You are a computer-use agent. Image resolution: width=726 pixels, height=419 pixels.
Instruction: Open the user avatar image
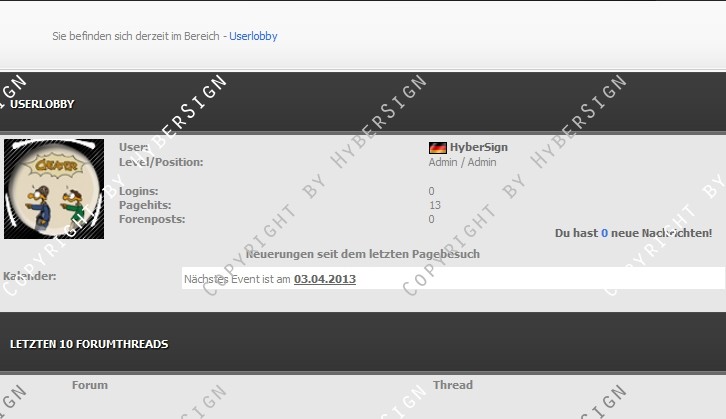pos(54,189)
